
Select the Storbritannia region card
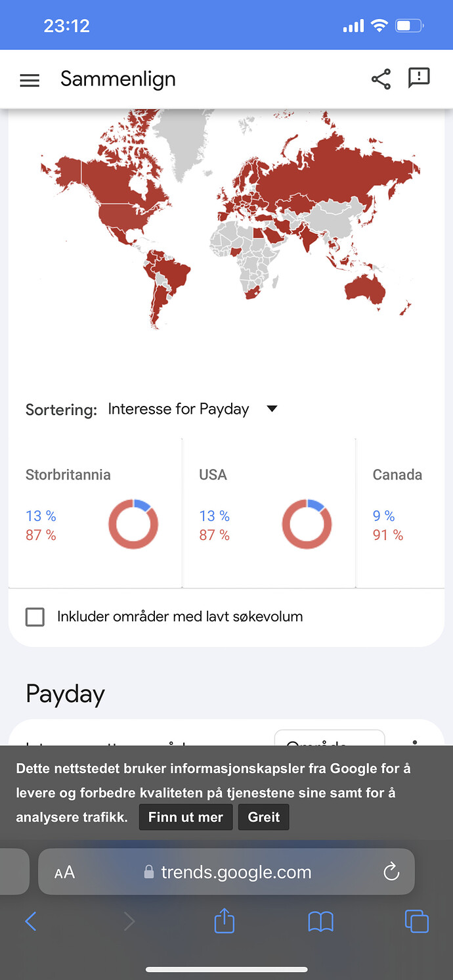point(95,513)
